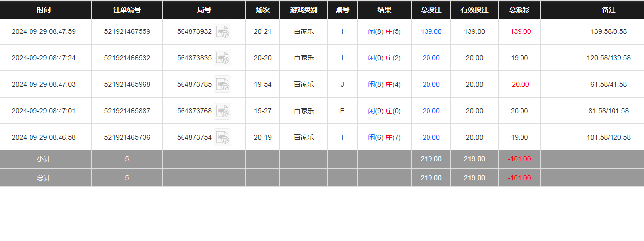Click the 总派彩 column header
Screen dimensions: 644x241
pyautogui.click(x=520, y=10)
